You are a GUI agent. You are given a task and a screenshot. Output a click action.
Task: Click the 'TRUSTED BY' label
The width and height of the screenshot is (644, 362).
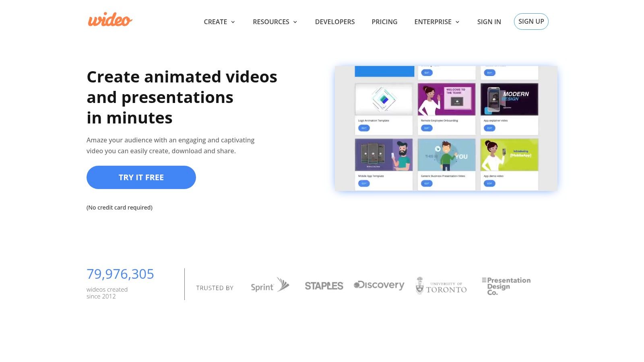pyautogui.click(x=215, y=288)
